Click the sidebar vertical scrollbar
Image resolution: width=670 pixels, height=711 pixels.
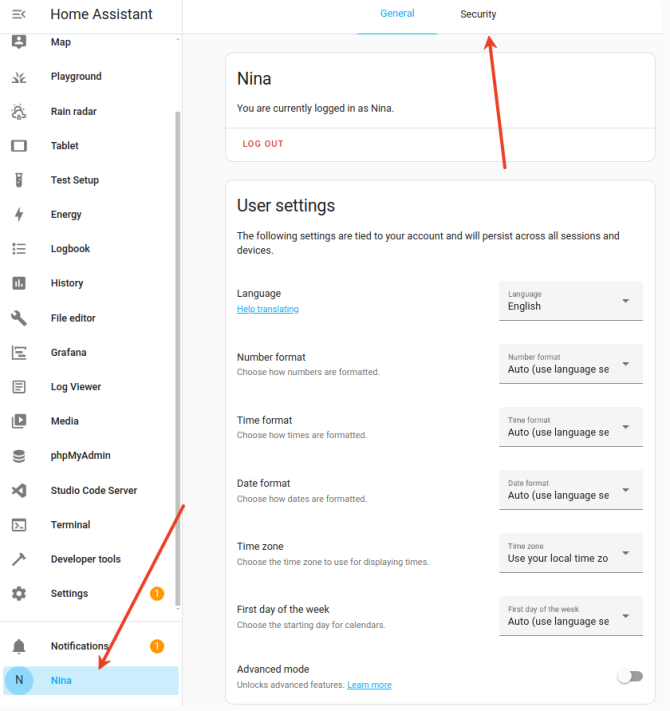(178, 358)
